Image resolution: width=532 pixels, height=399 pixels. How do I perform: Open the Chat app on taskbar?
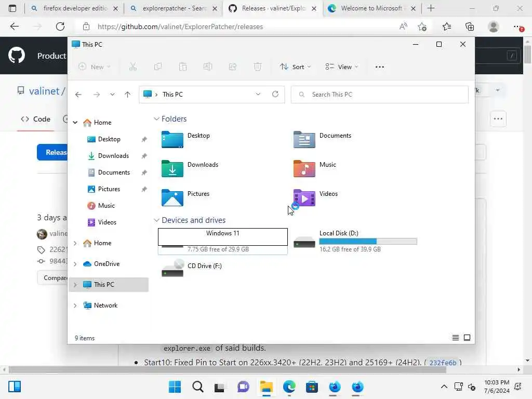point(243,387)
